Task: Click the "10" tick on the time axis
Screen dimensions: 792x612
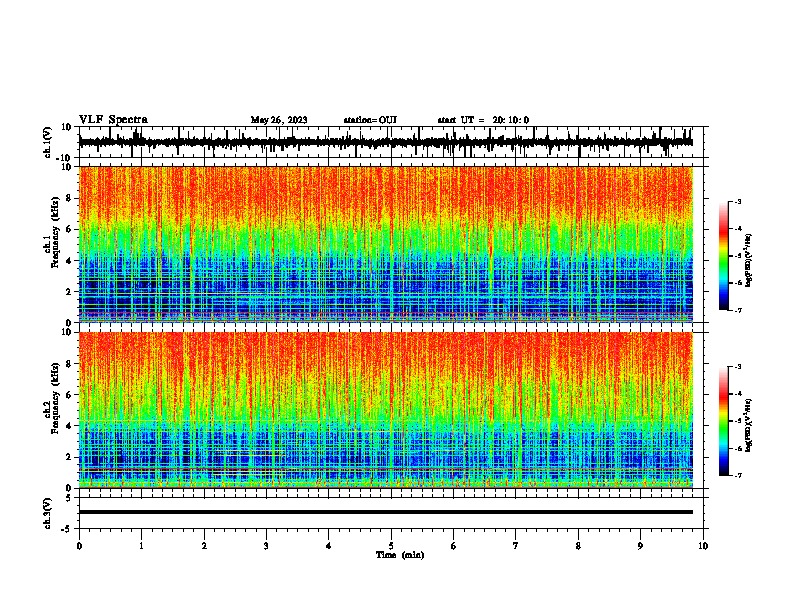Action: 703,545
